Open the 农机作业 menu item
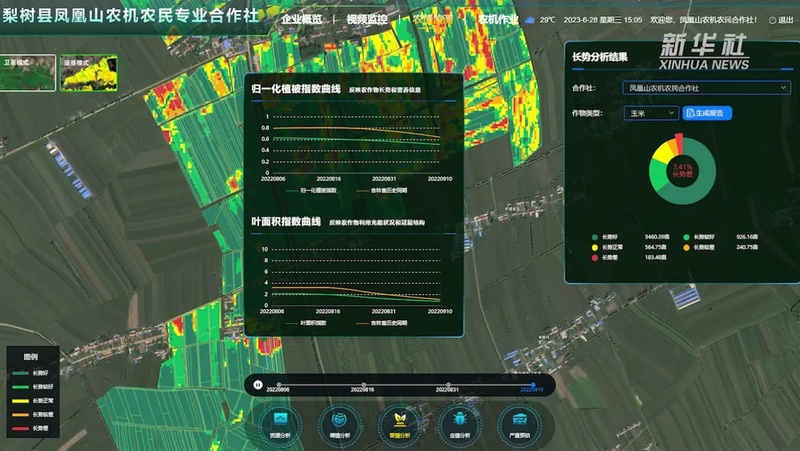Image resolution: width=800 pixels, height=451 pixels. point(498,19)
